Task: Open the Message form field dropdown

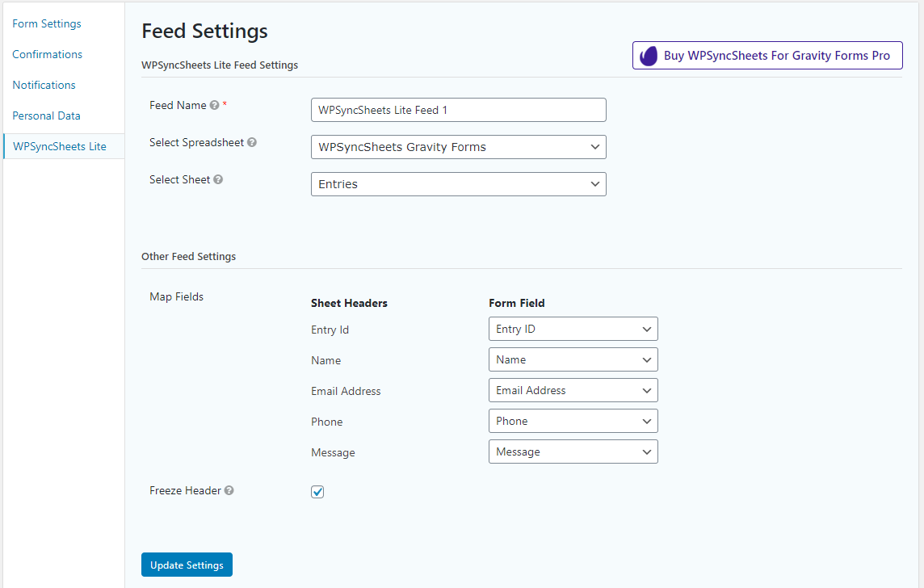Action: [x=573, y=451]
